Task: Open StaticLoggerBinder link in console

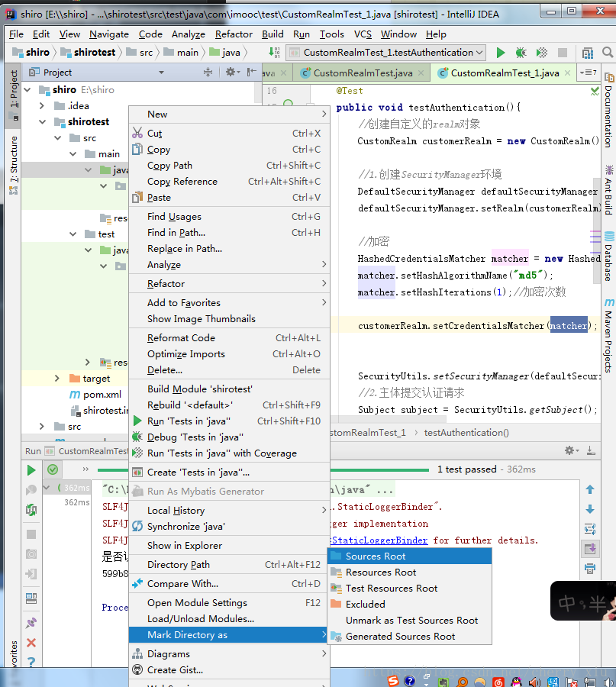Action: (x=379, y=540)
